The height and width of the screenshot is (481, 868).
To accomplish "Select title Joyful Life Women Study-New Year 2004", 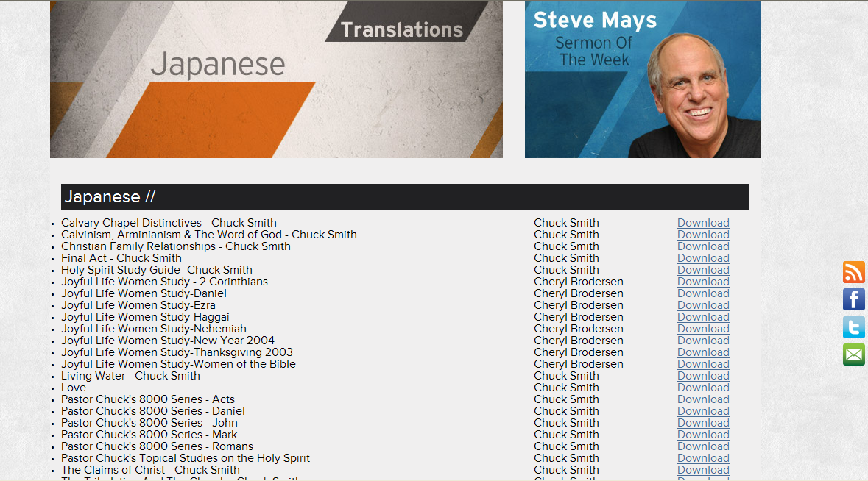I will pyautogui.click(x=168, y=341).
